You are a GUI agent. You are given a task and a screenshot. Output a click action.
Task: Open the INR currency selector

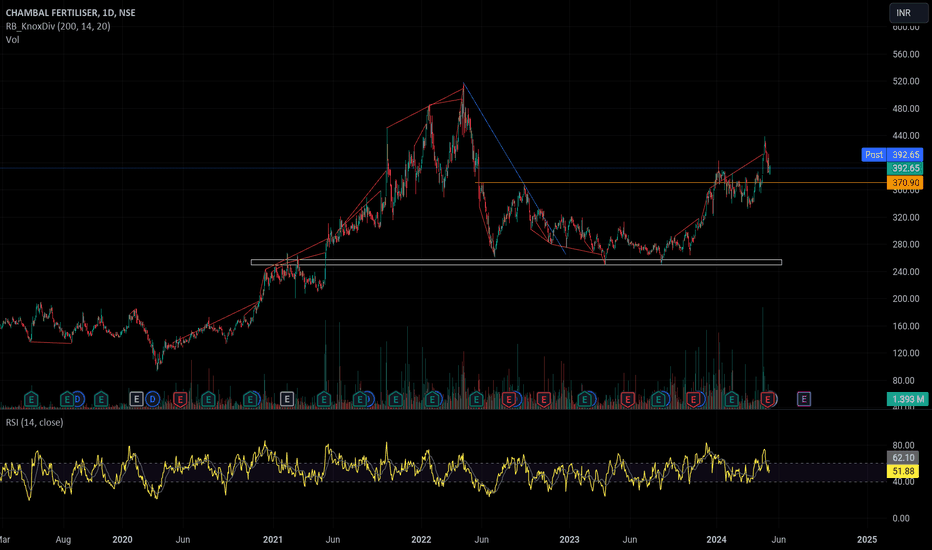[x=907, y=12]
